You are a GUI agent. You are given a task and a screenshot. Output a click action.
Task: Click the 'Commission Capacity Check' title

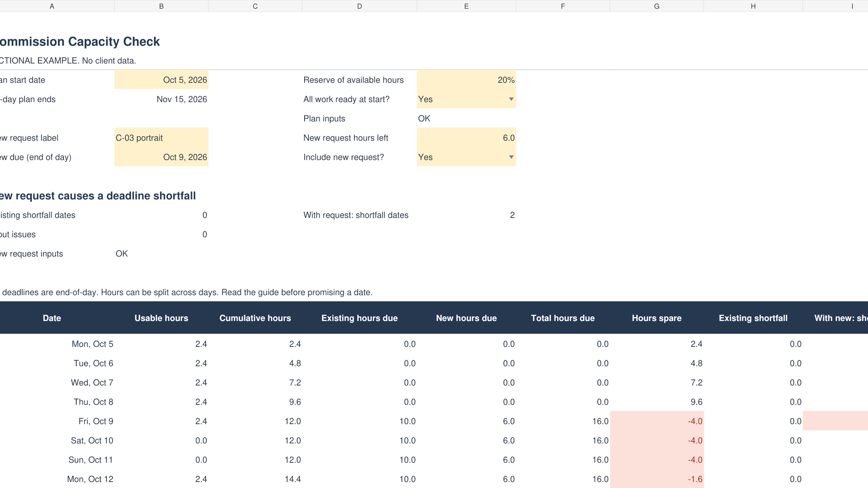(x=80, y=42)
